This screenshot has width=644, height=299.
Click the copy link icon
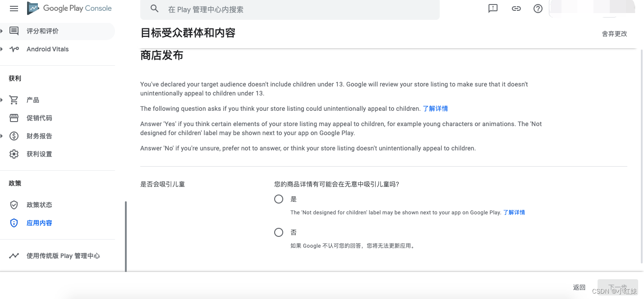click(516, 8)
